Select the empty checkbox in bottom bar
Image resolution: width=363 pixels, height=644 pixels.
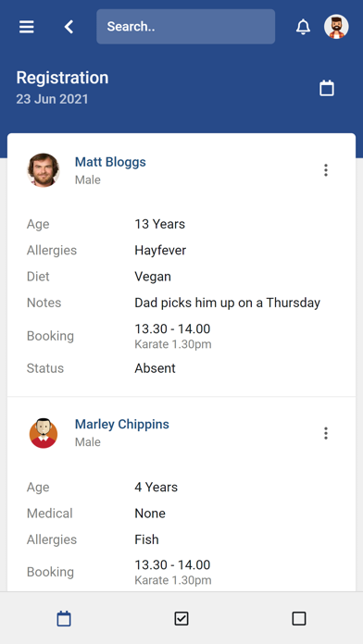[299, 618]
